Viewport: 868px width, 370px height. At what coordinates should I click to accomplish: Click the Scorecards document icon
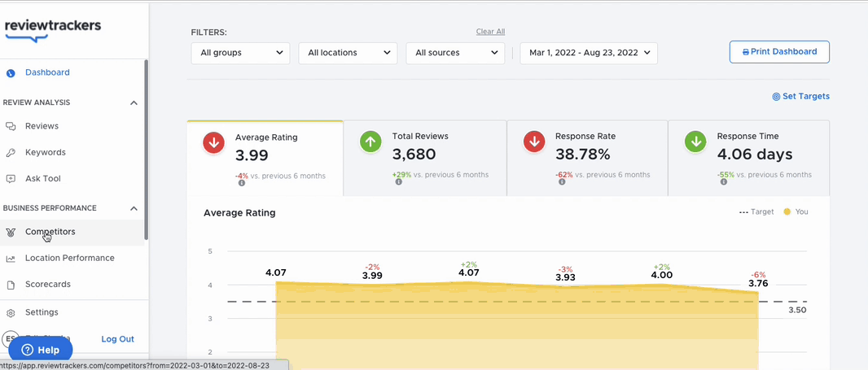pyautogui.click(x=11, y=285)
